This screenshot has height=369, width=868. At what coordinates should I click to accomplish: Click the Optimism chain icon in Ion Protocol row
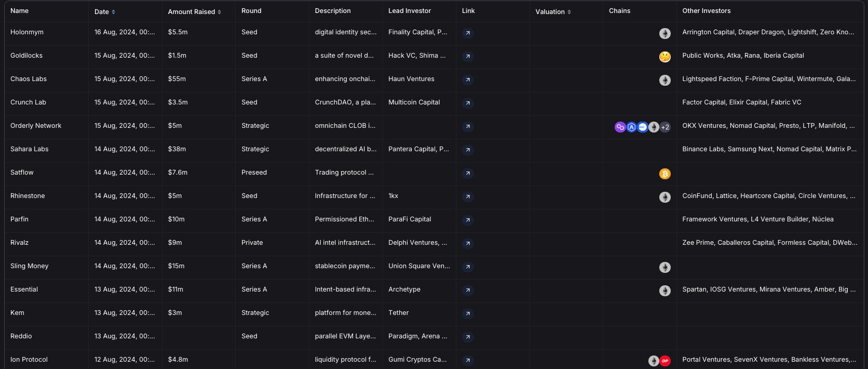point(665,361)
